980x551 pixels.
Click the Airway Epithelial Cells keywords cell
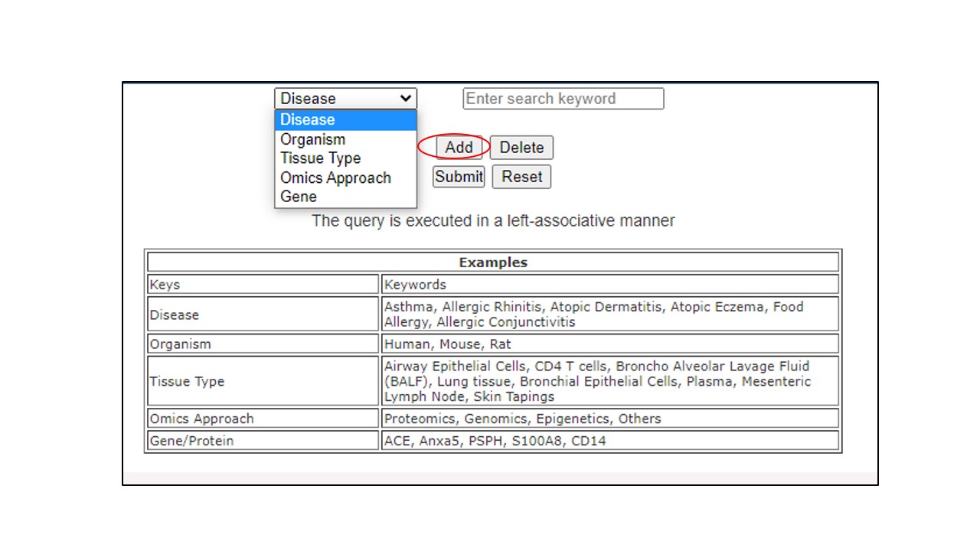609,381
